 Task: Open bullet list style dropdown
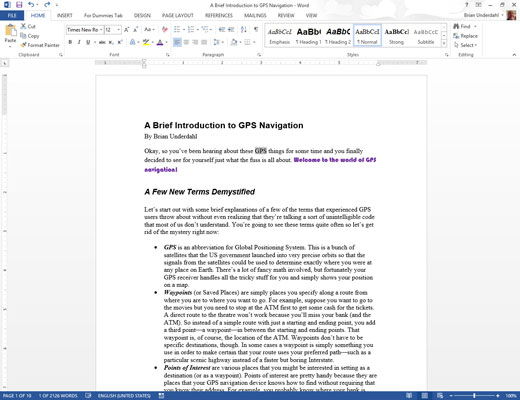click(x=184, y=30)
